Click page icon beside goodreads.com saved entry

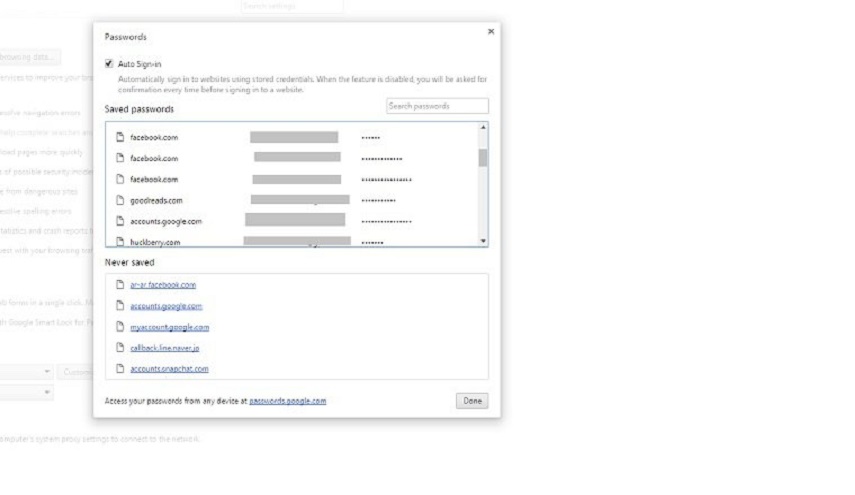pos(120,200)
